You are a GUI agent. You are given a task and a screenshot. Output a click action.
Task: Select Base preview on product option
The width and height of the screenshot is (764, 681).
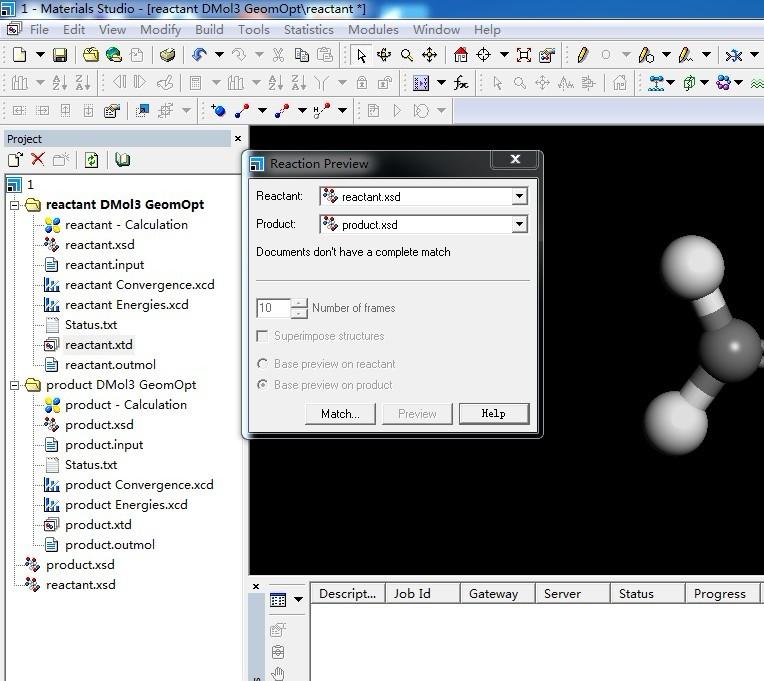(263, 385)
